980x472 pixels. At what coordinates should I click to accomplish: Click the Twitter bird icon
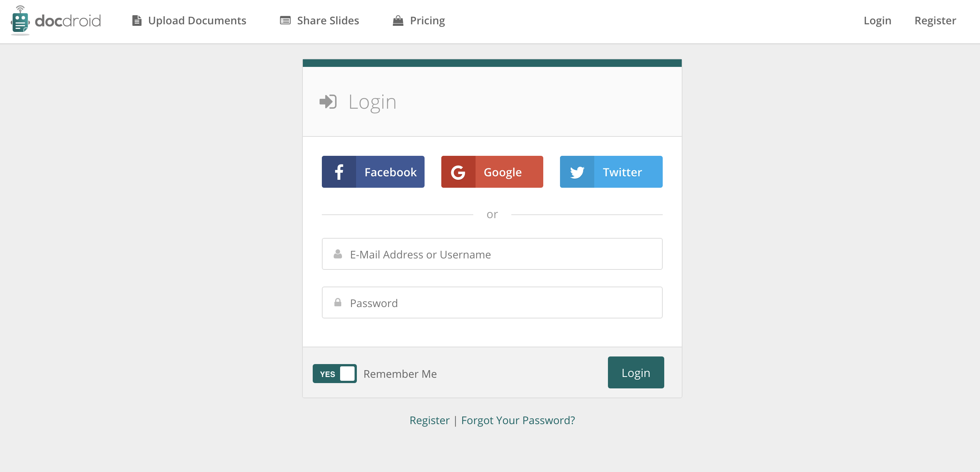[577, 171]
